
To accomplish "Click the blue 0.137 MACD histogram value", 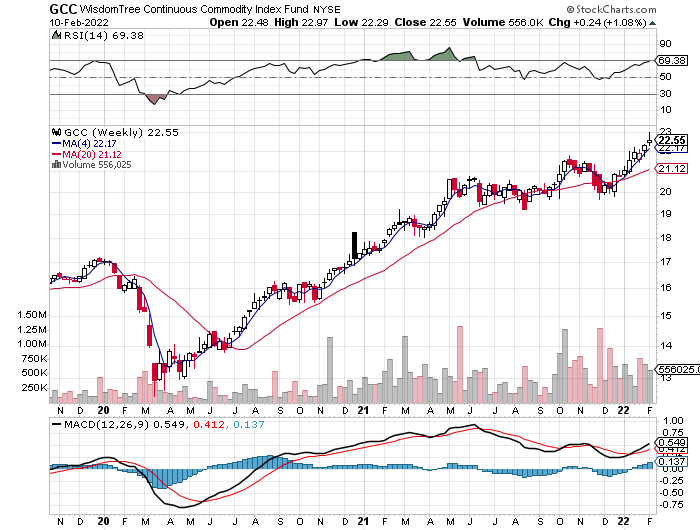I will [249, 425].
